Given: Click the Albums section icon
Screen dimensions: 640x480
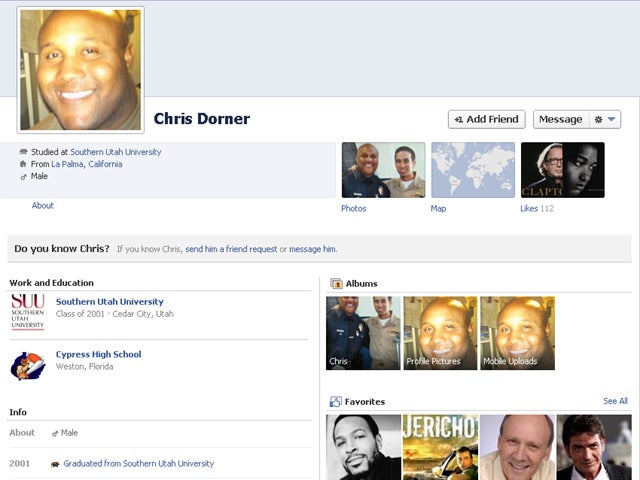Looking at the screenshot, I should coord(336,284).
